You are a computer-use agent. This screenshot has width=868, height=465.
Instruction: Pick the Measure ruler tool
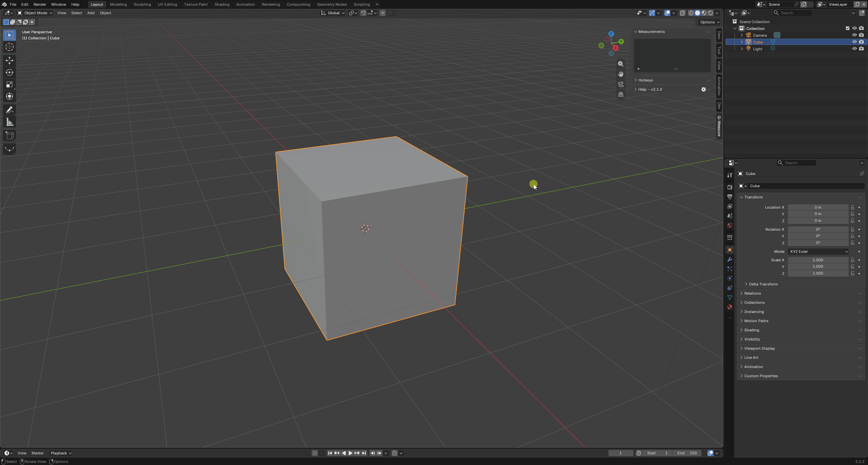pos(10,122)
